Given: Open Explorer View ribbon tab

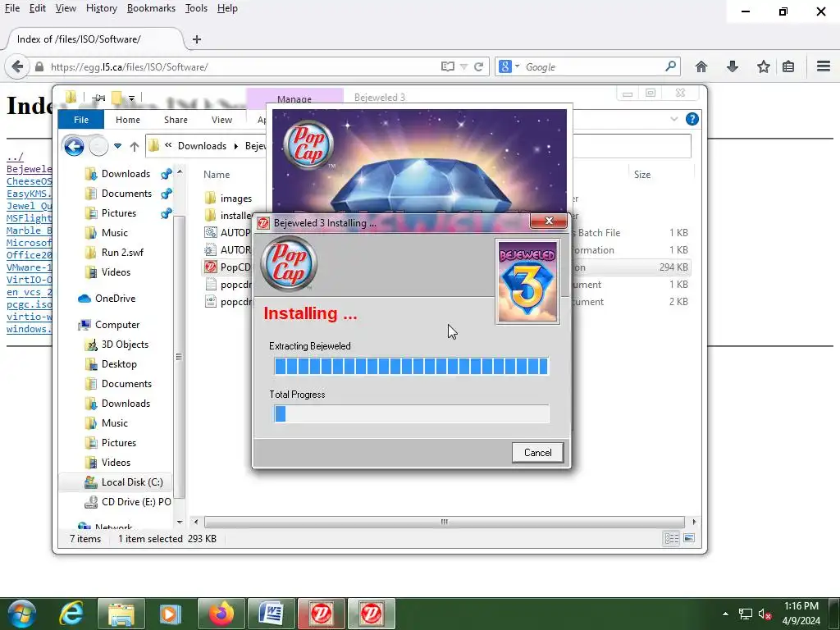Looking at the screenshot, I should coord(221,120).
